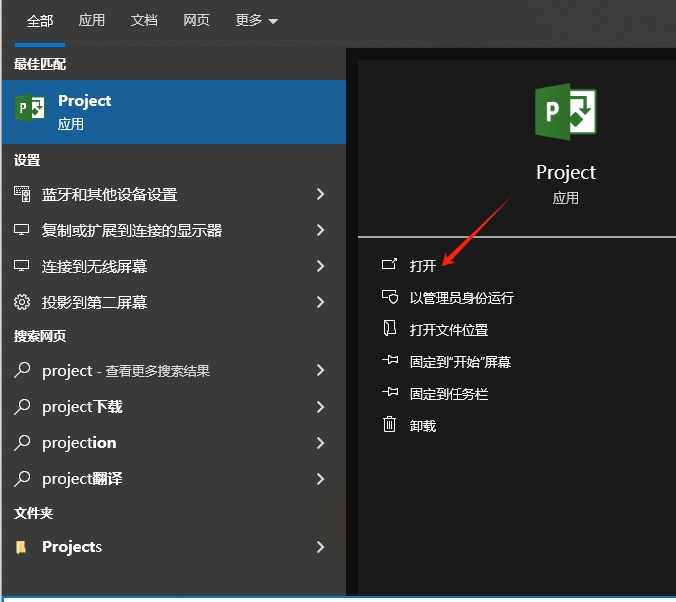Open 投影到第二屏幕 result
The width and height of the screenshot is (676, 602).
(x=174, y=302)
